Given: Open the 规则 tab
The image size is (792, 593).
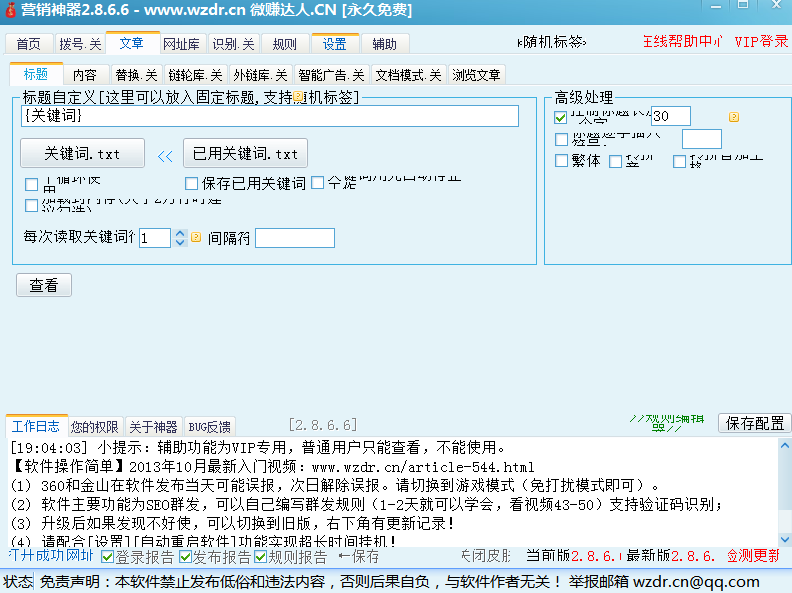Looking at the screenshot, I should click(284, 44).
